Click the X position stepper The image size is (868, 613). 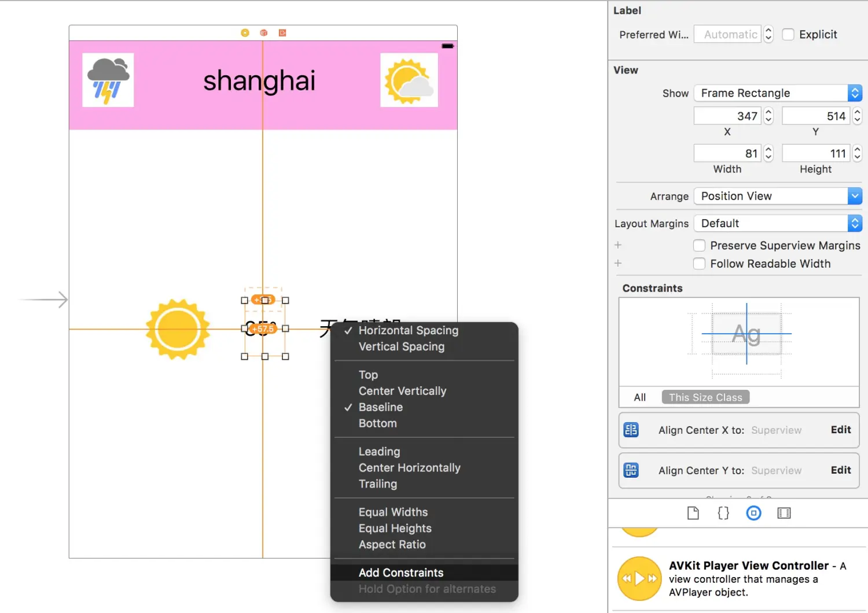(x=768, y=116)
